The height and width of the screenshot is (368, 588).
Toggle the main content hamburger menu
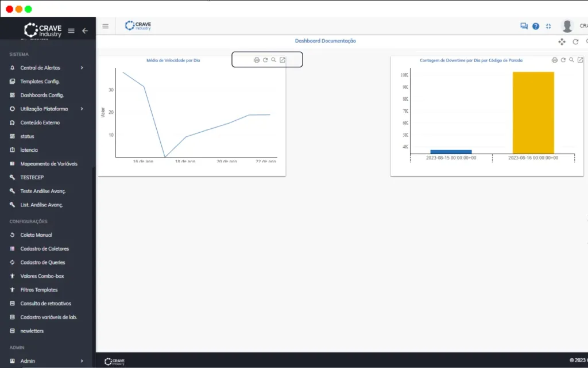[106, 26]
